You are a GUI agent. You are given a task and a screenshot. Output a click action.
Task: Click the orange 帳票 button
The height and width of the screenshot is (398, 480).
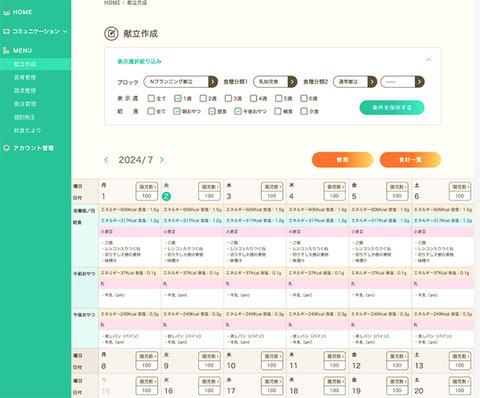coord(342,160)
